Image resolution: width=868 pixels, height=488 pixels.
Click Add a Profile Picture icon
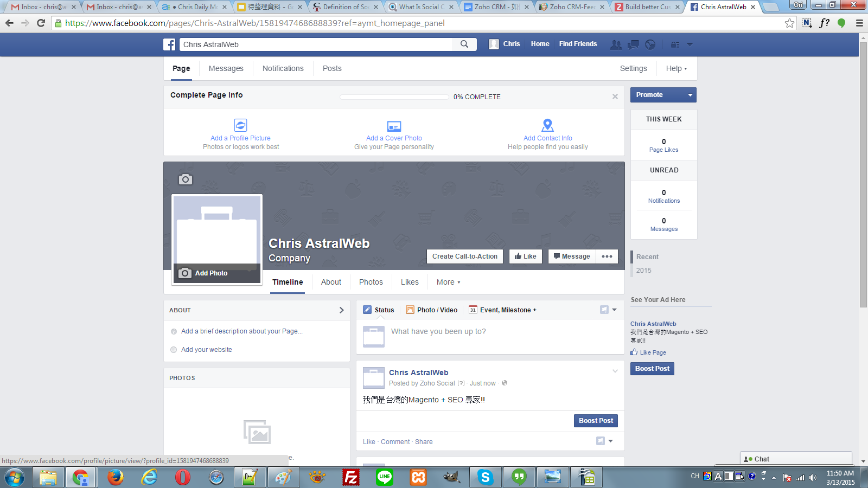click(x=240, y=125)
